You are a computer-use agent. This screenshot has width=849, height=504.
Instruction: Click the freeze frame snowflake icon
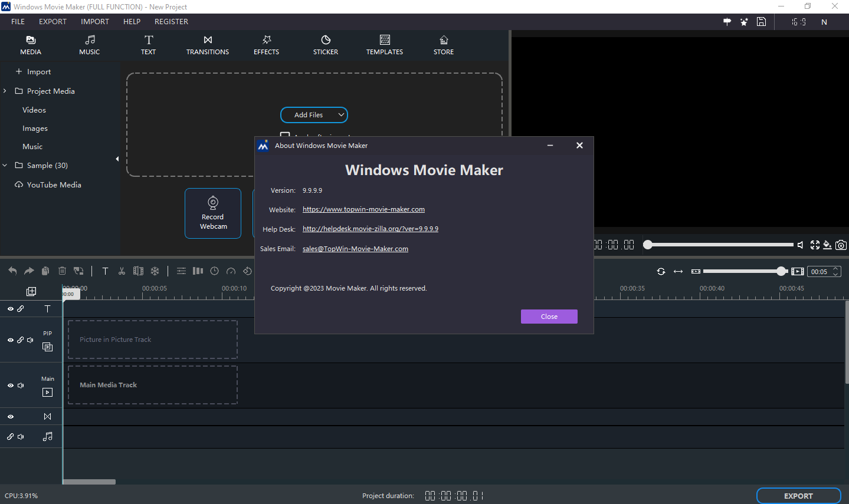155,271
